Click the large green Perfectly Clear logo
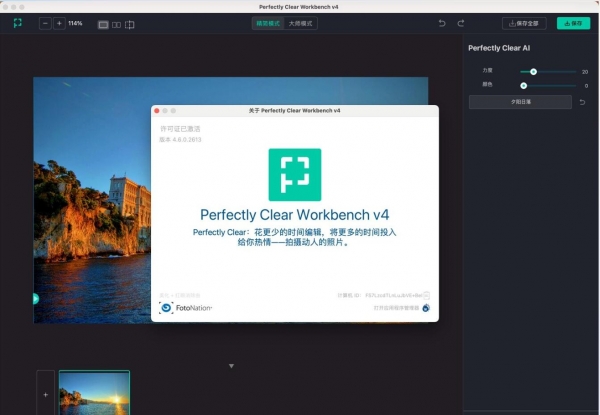Viewport: 600px width, 415px height. coord(295,175)
